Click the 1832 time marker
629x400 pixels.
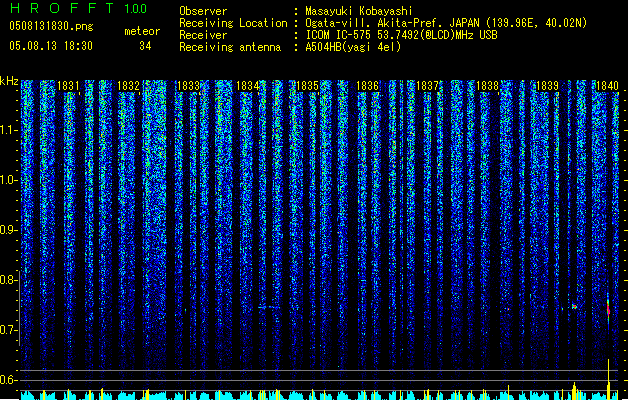[x=128, y=86]
